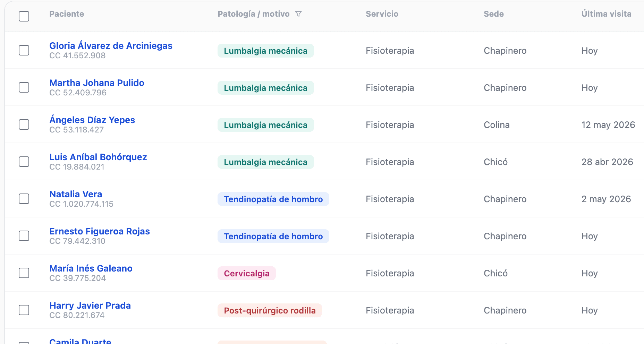Viewport: 644px width, 344px height.
Task: Click Tendinopatía de hombro tag for Ernesto Figueroa
Action: [x=273, y=236]
